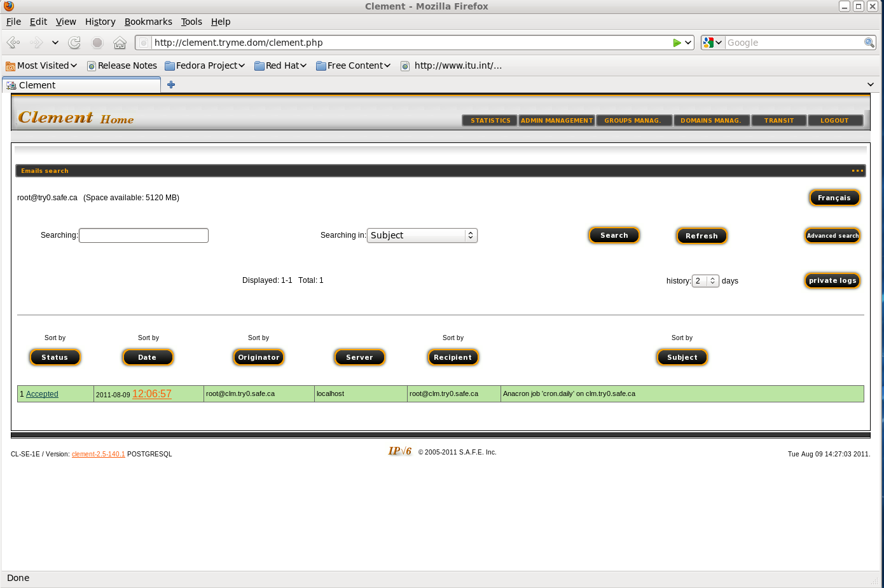Open the Accepted status link
Viewport: 884px width, 588px height.
[42, 394]
